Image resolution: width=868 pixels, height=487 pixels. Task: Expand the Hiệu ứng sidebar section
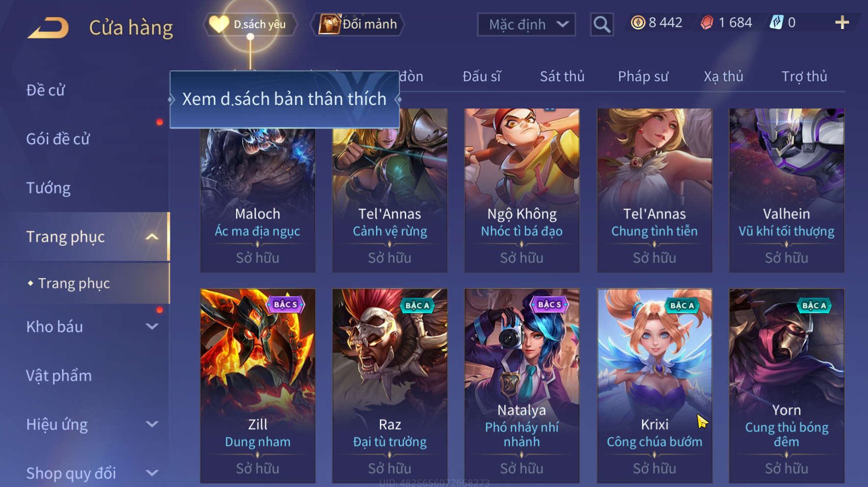point(152,424)
